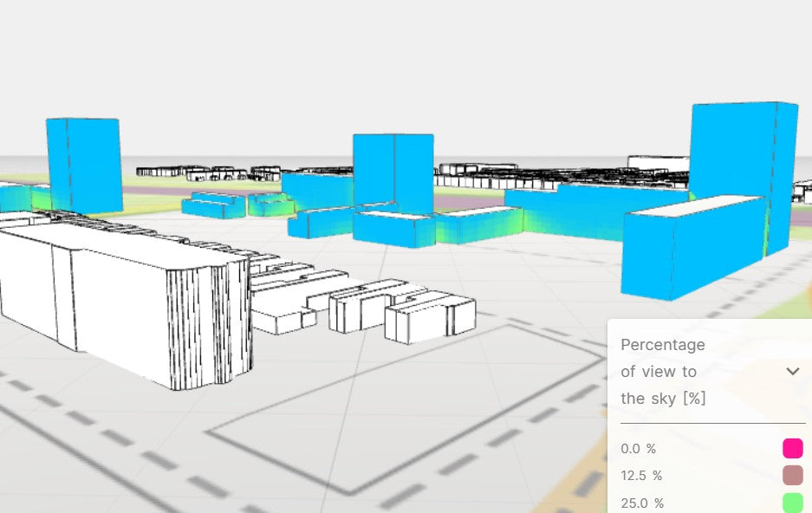
Task: Click the '12.5 %' legend label
Action: pos(641,476)
